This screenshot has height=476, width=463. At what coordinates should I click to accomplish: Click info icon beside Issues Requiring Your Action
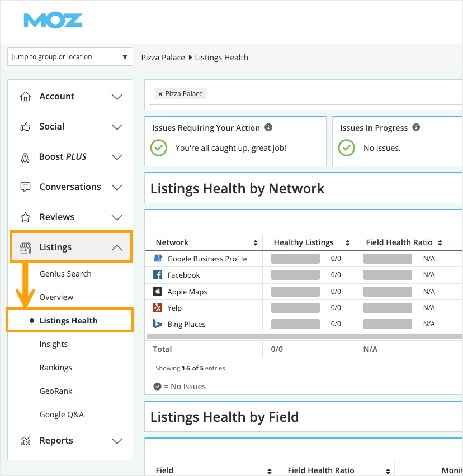(x=268, y=127)
